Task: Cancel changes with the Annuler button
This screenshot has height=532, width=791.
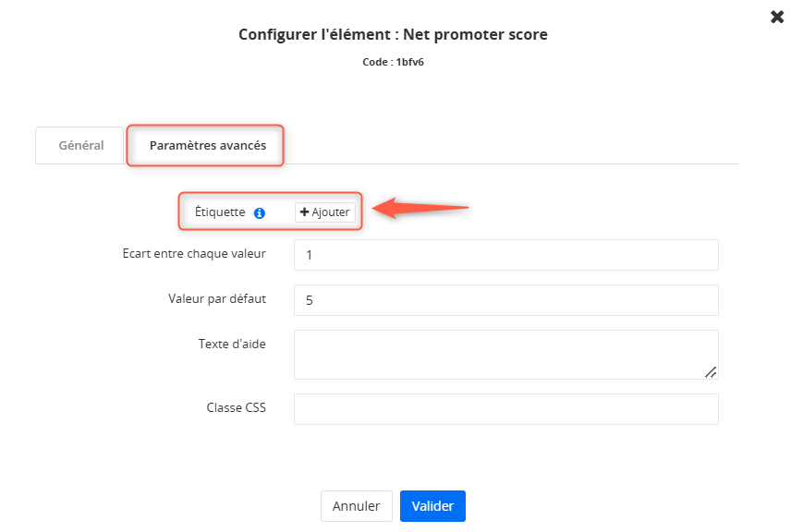Action: [356, 506]
